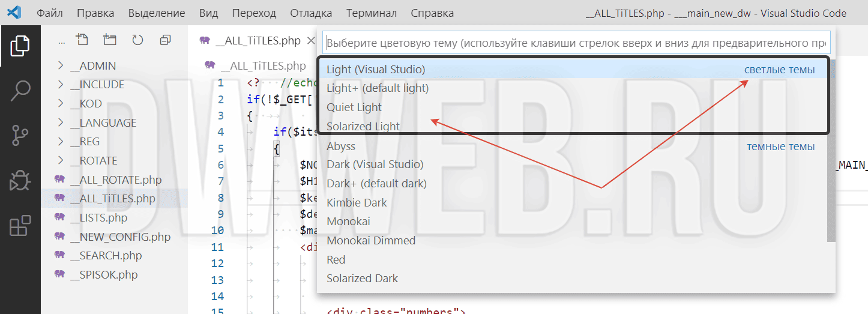868x314 pixels.
Task: Pick the Abyss theme
Action: pos(573,146)
